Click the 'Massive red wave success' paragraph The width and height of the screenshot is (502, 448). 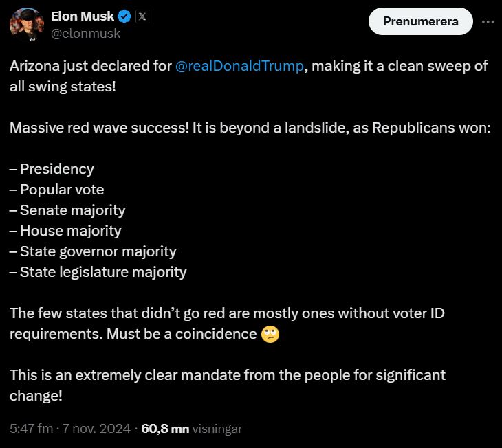250,128
